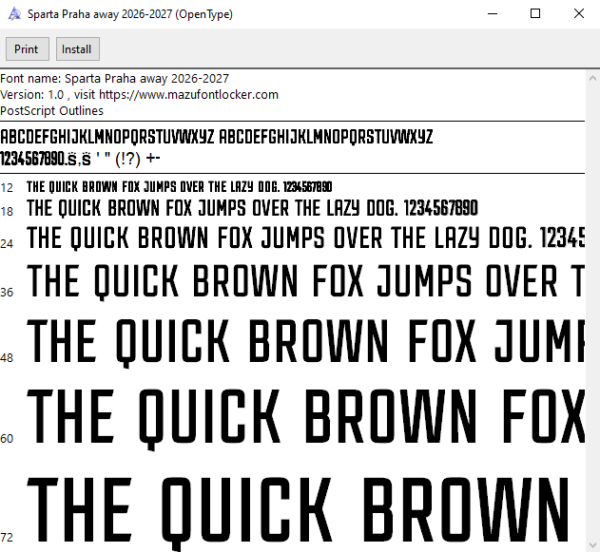The width and height of the screenshot is (600, 552).
Task: Click the size 72 label
Action: point(7,537)
